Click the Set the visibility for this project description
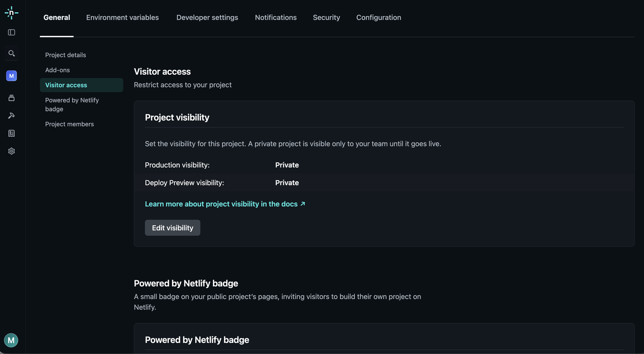This screenshot has width=644, height=354. pos(293,144)
